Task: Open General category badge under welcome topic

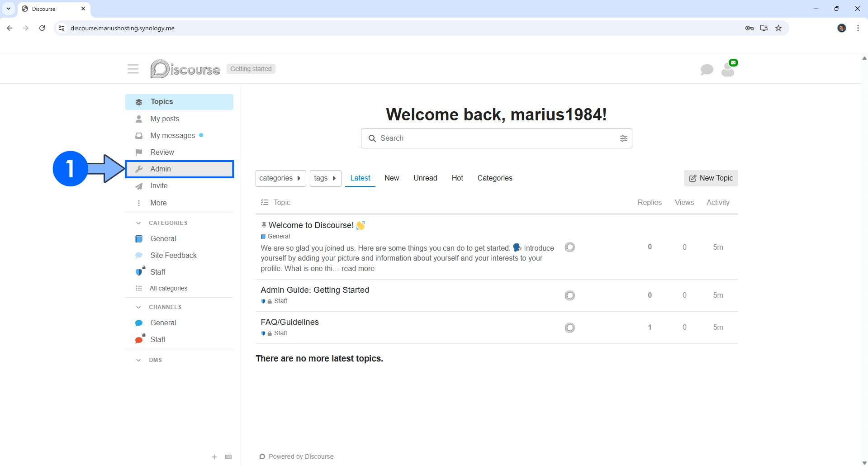Action: [x=275, y=237]
